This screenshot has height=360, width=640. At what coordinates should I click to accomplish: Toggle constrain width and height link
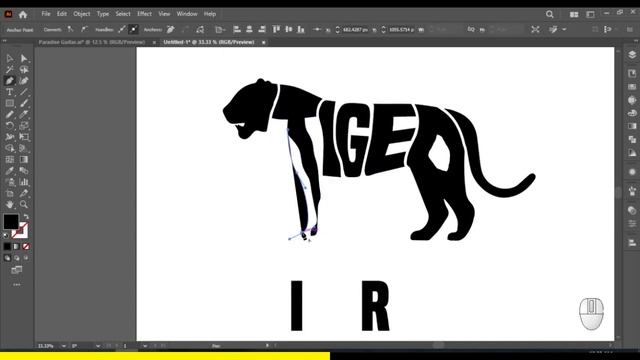[x=471, y=29]
